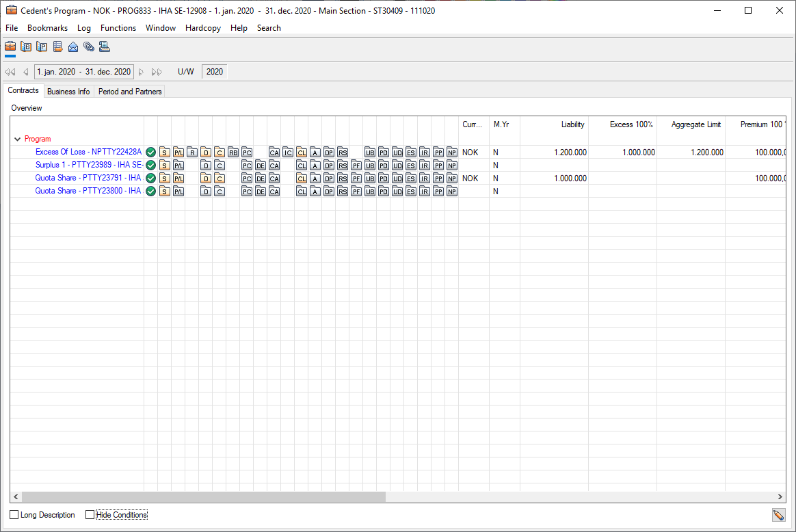Click the book 'B' toolbar icon
Viewport: 796px width, 532px height.
tap(26, 47)
